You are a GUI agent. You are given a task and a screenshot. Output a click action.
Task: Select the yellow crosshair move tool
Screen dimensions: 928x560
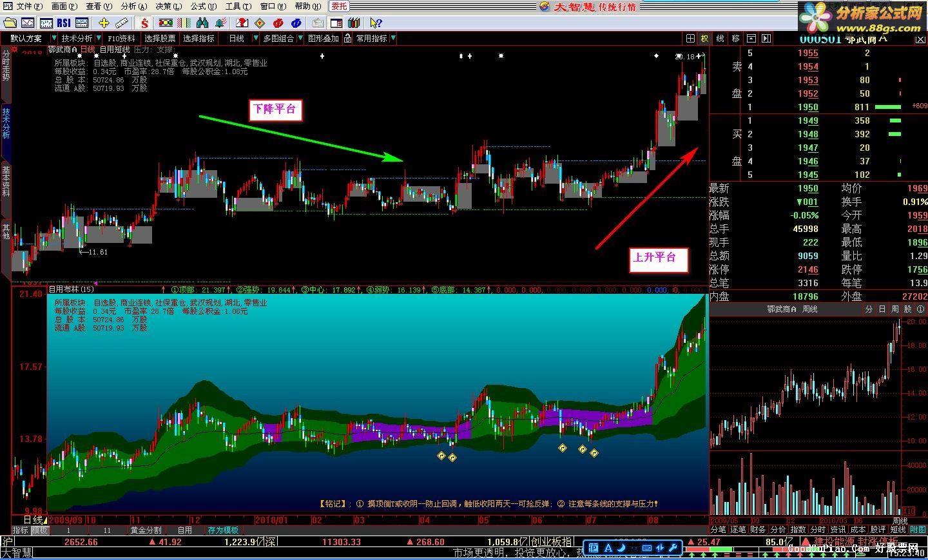click(x=104, y=23)
